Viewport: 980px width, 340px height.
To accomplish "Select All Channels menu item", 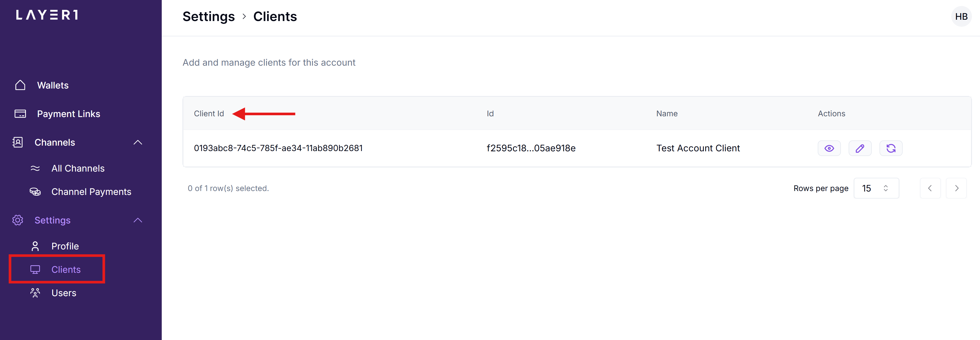I will point(78,168).
